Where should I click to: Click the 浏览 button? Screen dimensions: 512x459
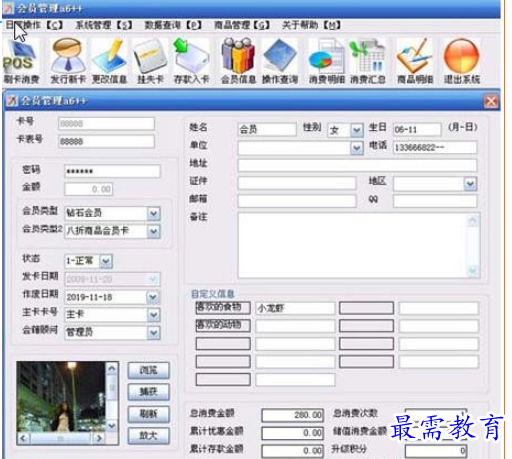point(149,370)
